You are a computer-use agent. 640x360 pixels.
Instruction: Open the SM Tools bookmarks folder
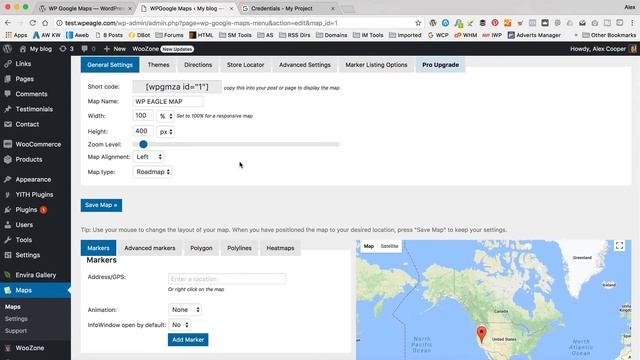tap(235, 35)
